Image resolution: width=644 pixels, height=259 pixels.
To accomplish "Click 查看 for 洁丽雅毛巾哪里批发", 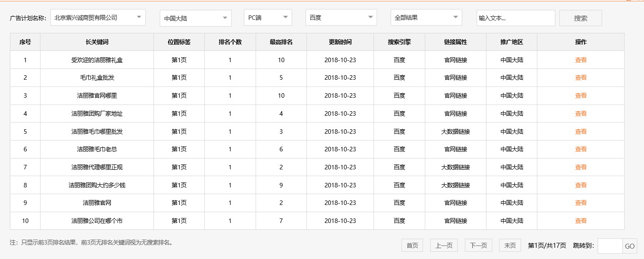I will [x=581, y=132].
